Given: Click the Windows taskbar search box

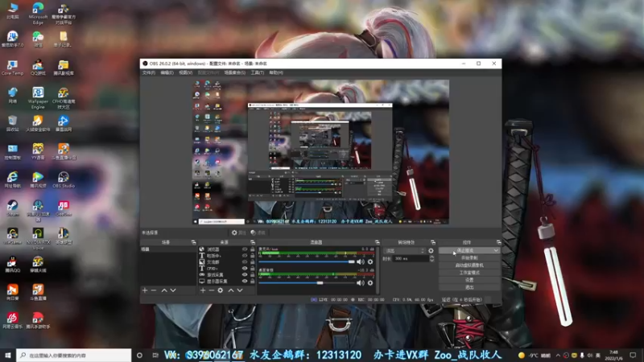Looking at the screenshot, I should tap(74, 356).
